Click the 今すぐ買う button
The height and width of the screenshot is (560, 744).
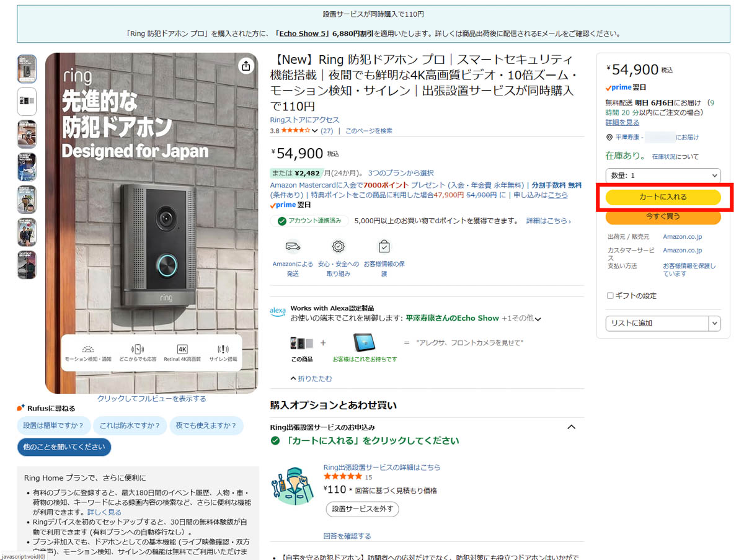pyautogui.click(x=663, y=217)
